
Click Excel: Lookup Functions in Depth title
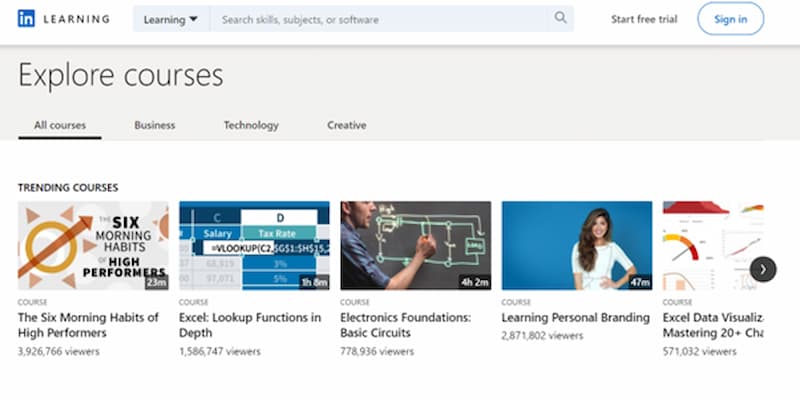click(250, 325)
